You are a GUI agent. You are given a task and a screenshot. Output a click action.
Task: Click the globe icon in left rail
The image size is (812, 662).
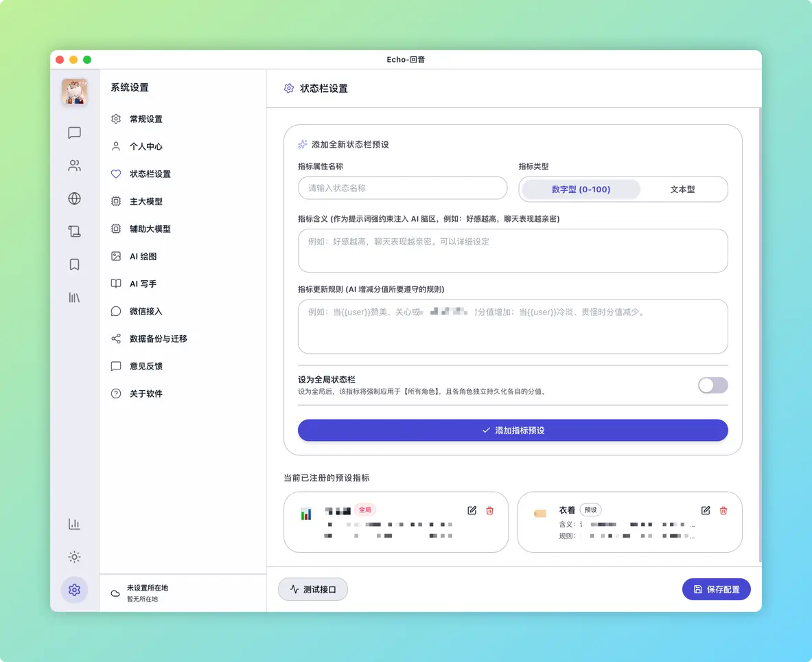[x=74, y=198]
